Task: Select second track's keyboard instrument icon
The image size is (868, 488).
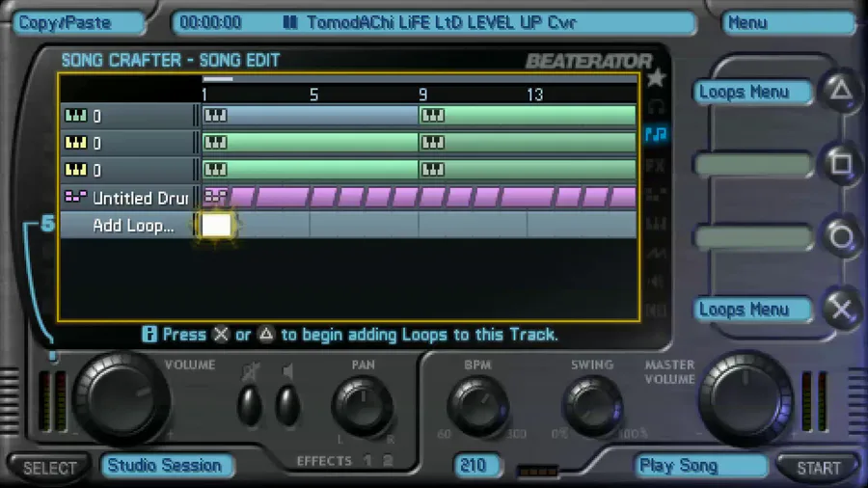Action: (76, 142)
